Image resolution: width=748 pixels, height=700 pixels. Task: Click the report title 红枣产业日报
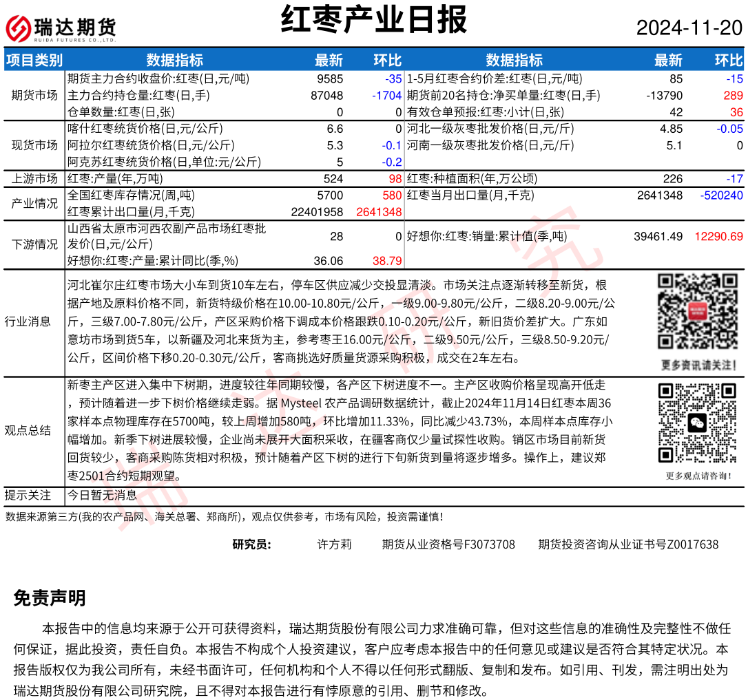(x=374, y=20)
